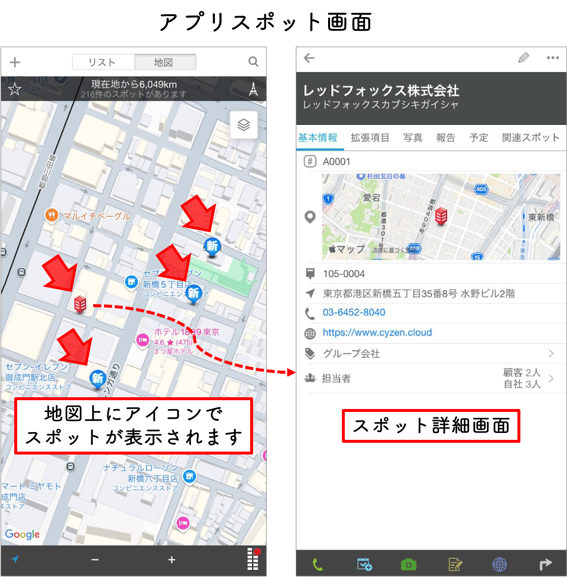
Task: Center map on current location arrow
Action: click(15, 560)
